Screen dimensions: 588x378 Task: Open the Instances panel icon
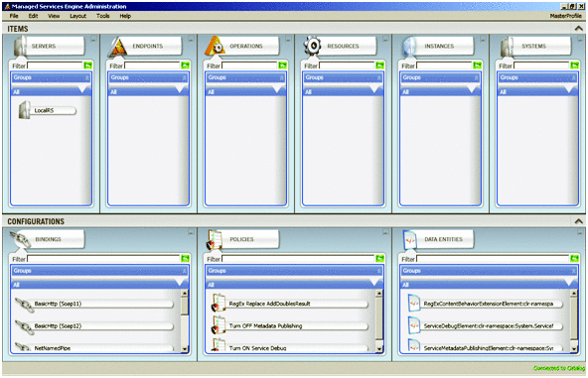point(409,47)
